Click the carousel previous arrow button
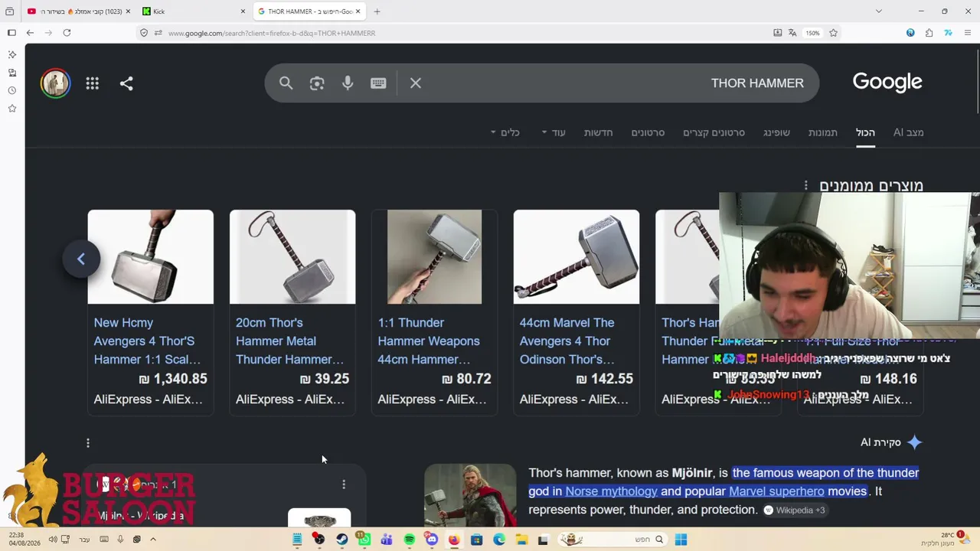Image resolution: width=980 pixels, height=551 pixels. tap(81, 259)
